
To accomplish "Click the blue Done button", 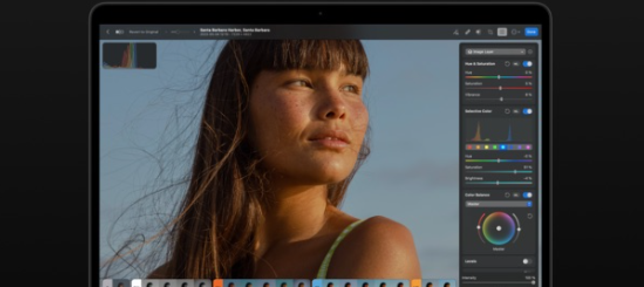I will coord(531,32).
